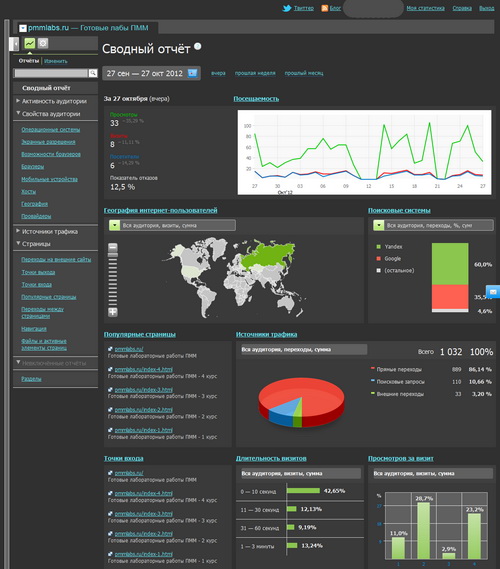Open the site selector arrow beside pmmlabs.ru
Image resolution: width=500 pixels, height=569 pixels.
click(x=23, y=28)
